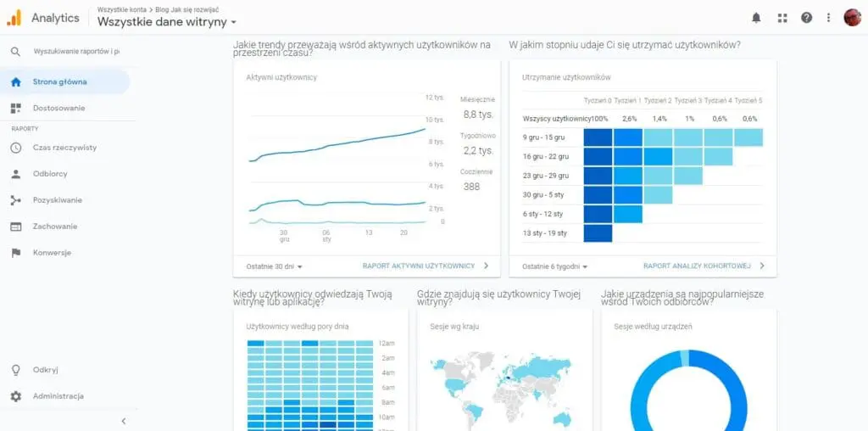Image resolution: width=868 pixels, height=431 pixels.
Task: Click the Wszystkie konta breadcrumb
Action: [122, 9]
